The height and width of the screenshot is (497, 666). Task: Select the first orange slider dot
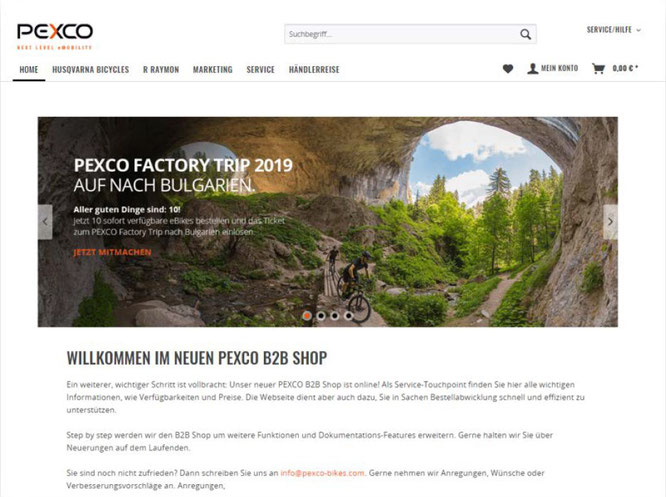pyautogui.click(x=307, y=316)
